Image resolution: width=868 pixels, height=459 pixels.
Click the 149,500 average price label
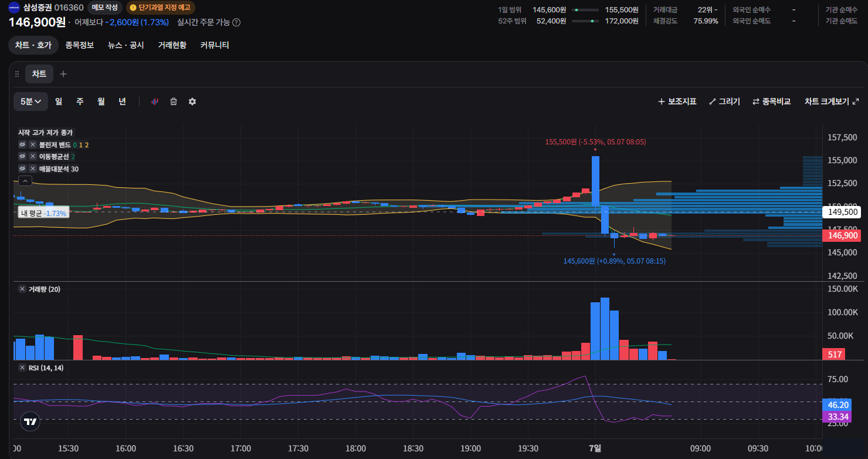click(x=842, y=212)
